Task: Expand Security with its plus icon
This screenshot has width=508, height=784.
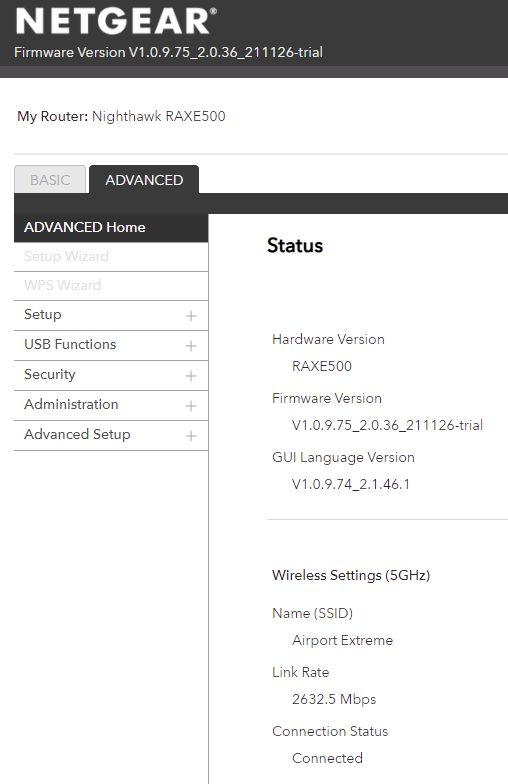Action: (x=190, y=376)
